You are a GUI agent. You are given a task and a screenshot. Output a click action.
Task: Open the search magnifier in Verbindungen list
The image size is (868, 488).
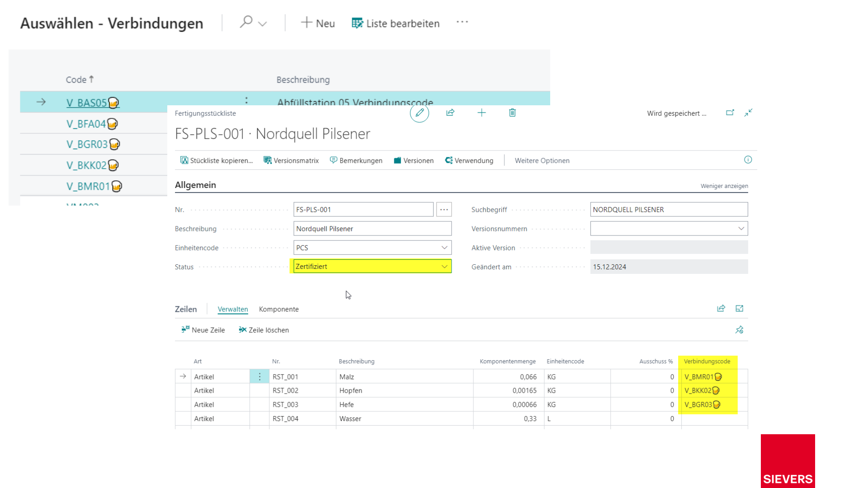[x=246, y=22]
